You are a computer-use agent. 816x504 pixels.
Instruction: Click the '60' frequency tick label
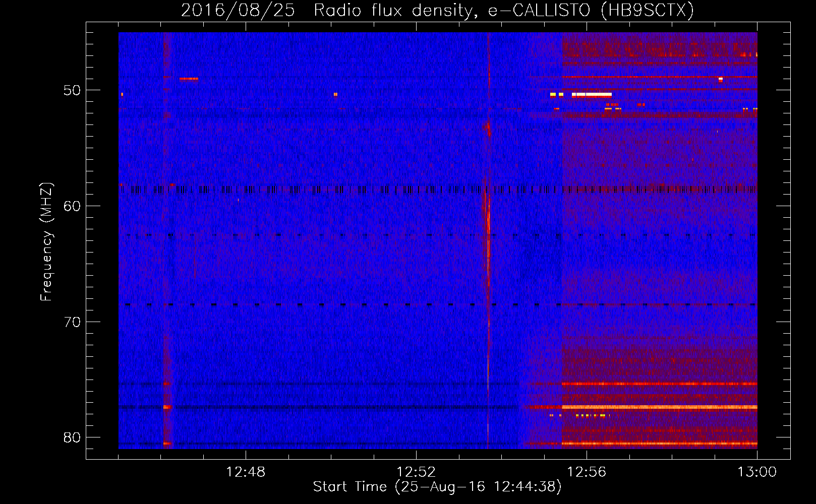pyautogui.click(x=72, y=206)
